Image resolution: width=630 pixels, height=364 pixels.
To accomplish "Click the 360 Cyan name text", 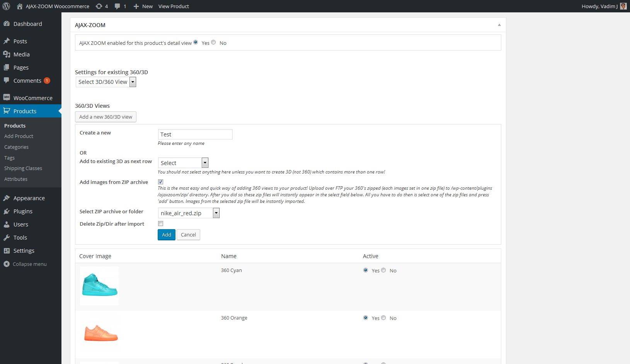I will (x=232, y=270).
